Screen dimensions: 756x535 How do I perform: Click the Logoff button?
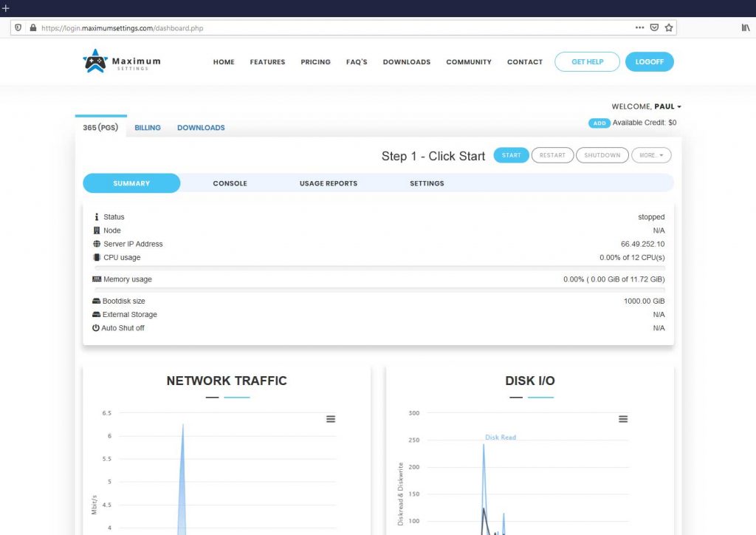[650, 62]
